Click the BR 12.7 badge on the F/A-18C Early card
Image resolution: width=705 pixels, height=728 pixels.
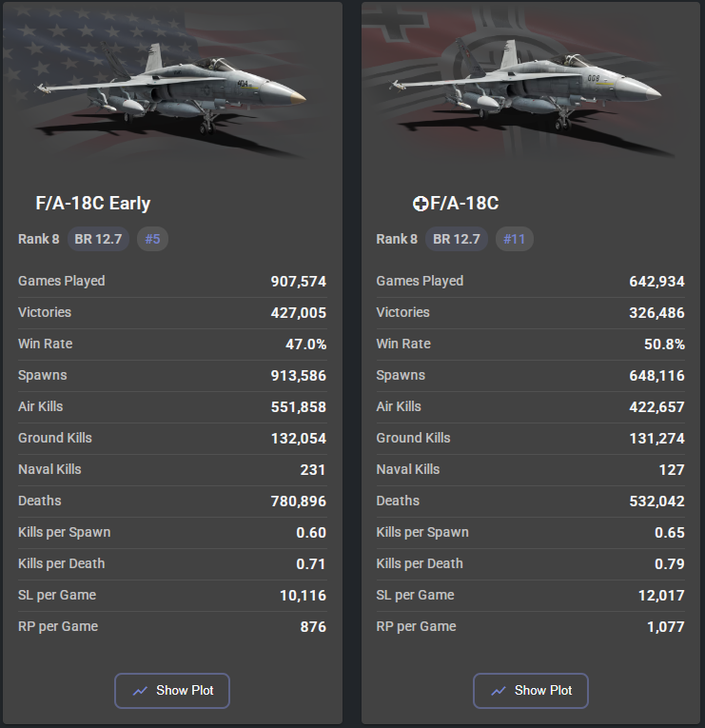[x=98, y=239]
